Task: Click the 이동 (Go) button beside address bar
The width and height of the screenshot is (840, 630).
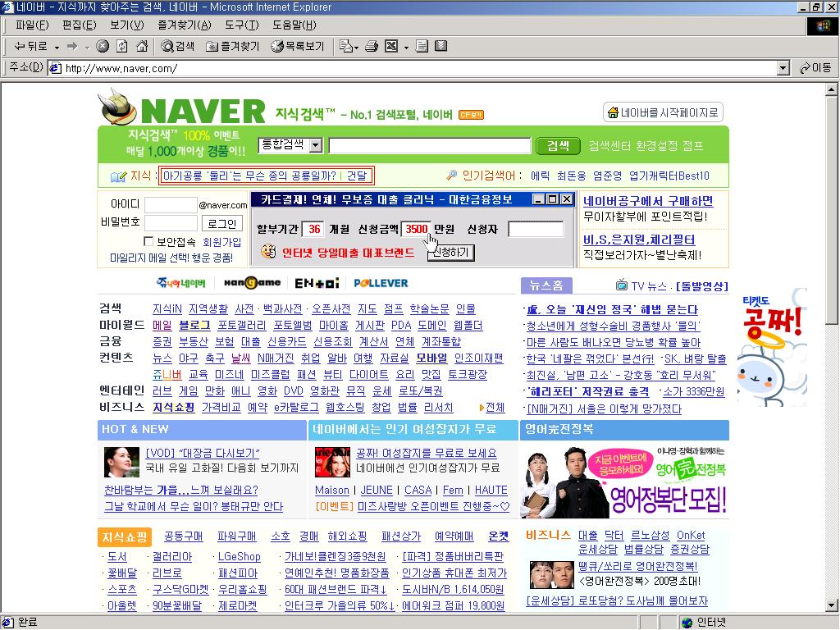Action: [815, 68]
